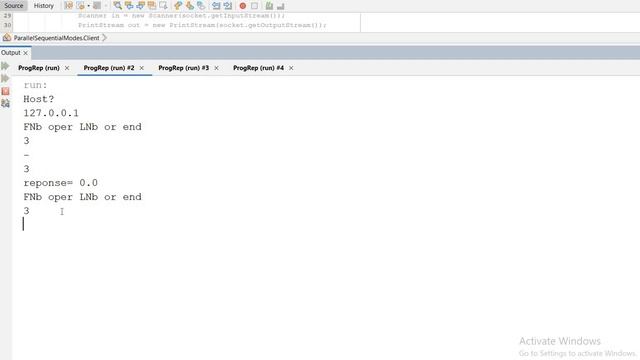The height and width of the screenshot is (360, 640).
Task: Open the ProgRep (run) #3 tab
Action: click(183, 68)
